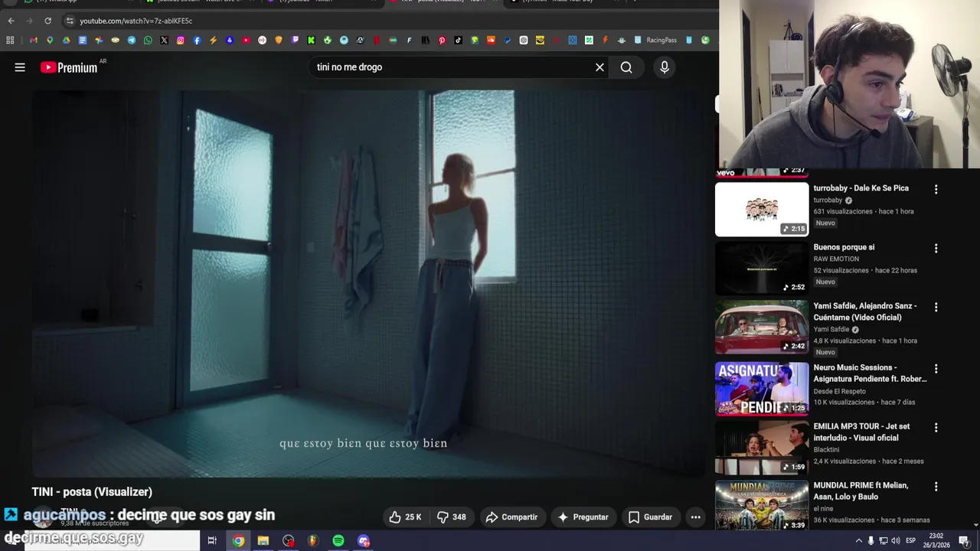Viewport: 980px width, 551px height.
Task: Click the youtube.com address bar URL
Action: [x=136, y=21]
